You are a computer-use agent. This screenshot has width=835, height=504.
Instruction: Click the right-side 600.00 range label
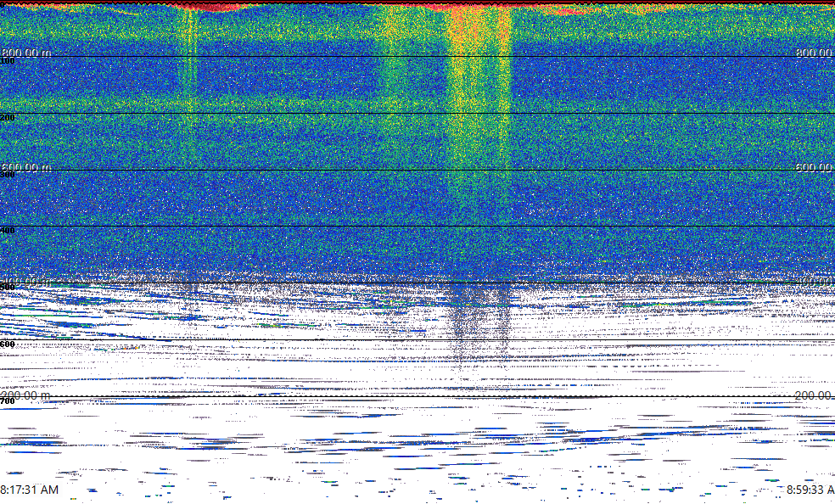tap(815, 167)
